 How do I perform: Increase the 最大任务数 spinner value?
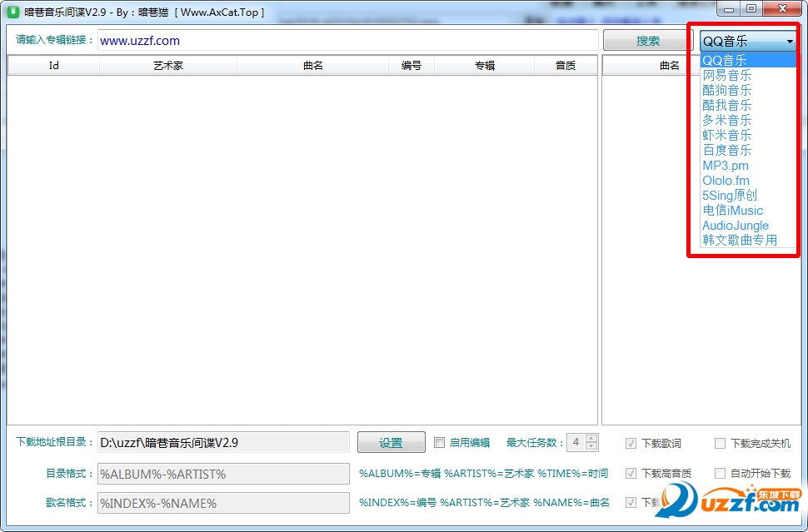pyautogui.click(x=591, y=438)
